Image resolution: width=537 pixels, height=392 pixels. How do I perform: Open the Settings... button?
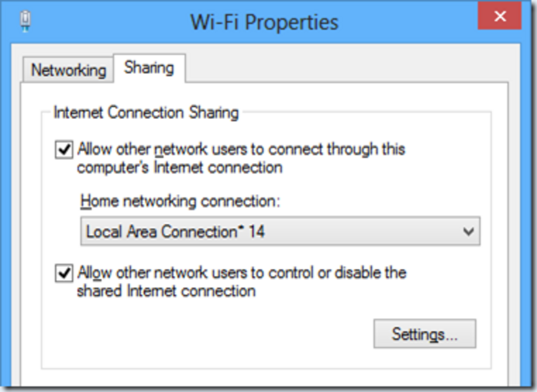pos(424,334)
